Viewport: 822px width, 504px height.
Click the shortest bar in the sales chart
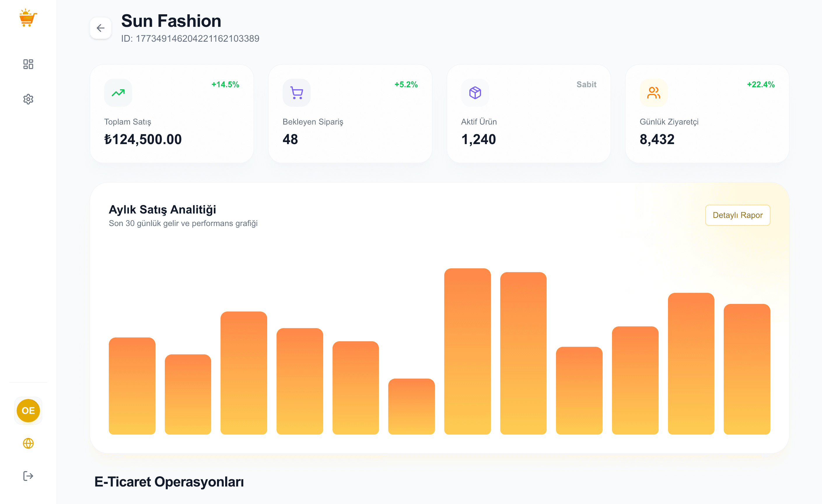pos(411,406)
